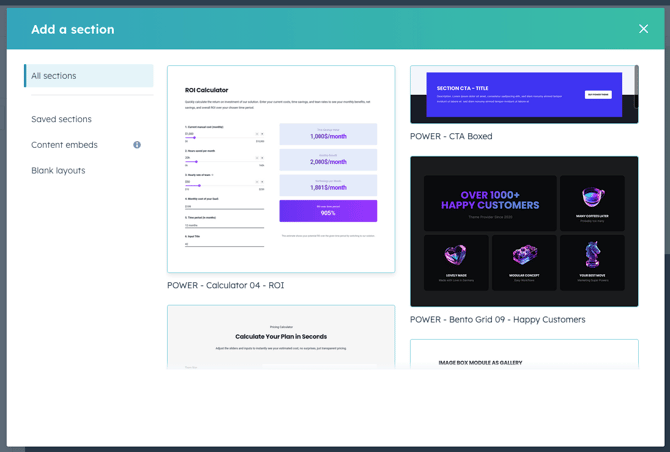Select the POWER - CTA Boxed thumbnail
670x452 pixels.
pos(523,95)
